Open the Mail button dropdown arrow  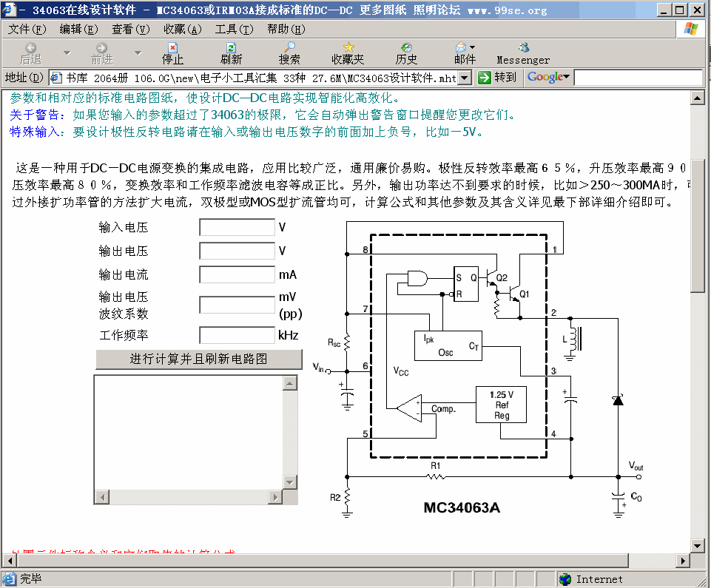(472, 47)
